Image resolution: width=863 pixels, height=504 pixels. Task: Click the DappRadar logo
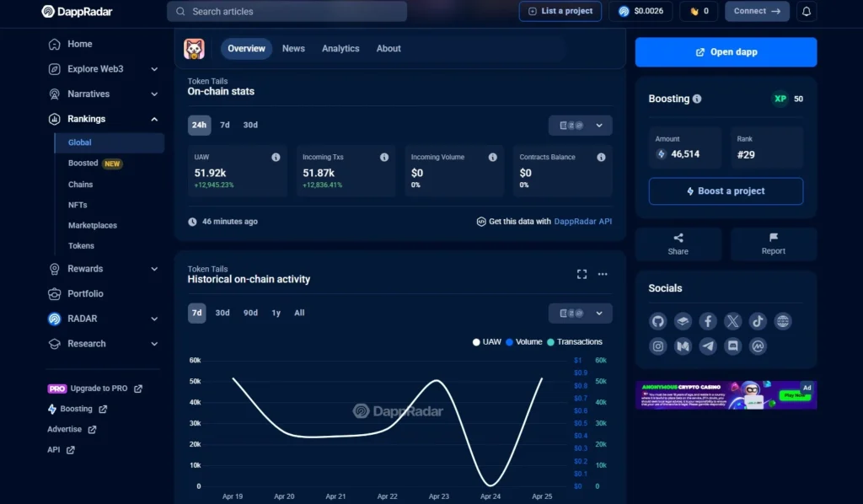[77, 12]
